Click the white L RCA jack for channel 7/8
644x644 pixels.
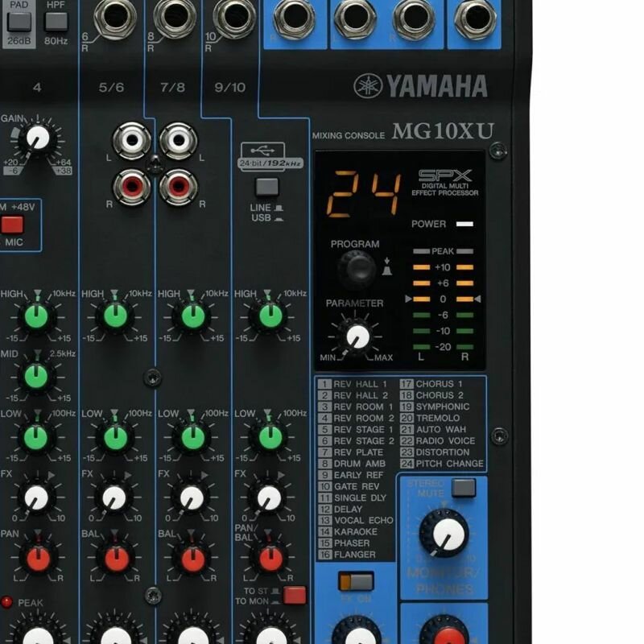pyautogui.click(x=179, y=140)
